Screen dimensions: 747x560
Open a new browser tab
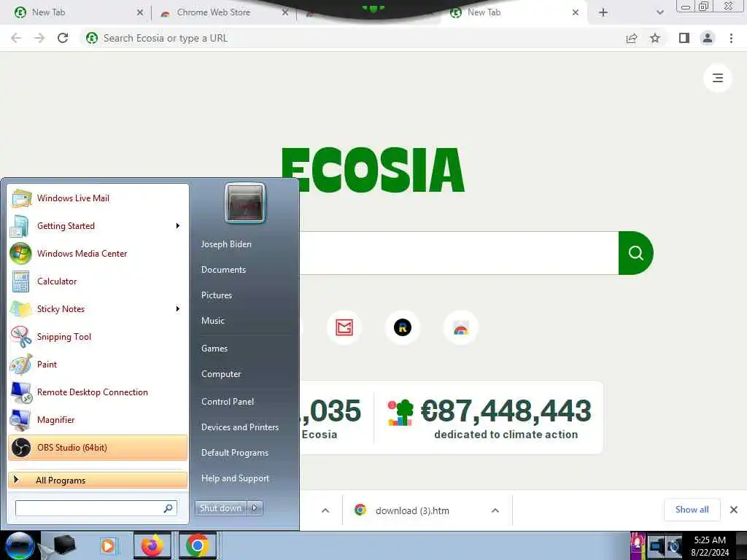(x=603, y=12)
